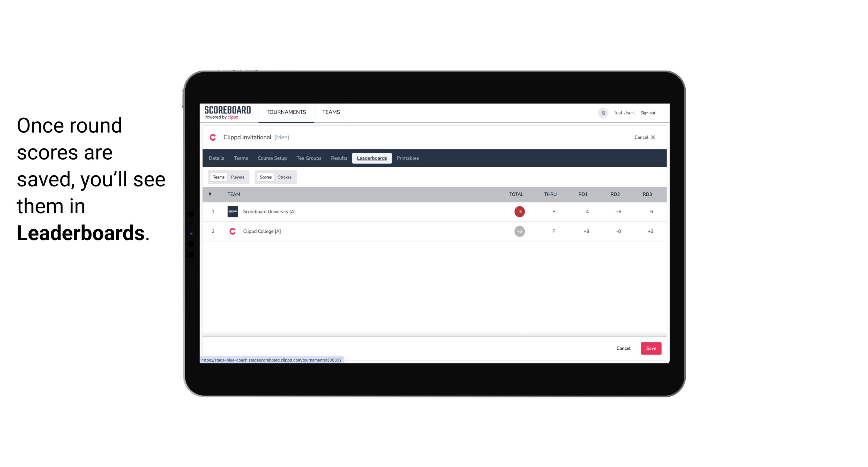Image resolution: width=868 pixels, height=467 pixels.
Task: Click the Scores filter button
Action: coord(265,177)
